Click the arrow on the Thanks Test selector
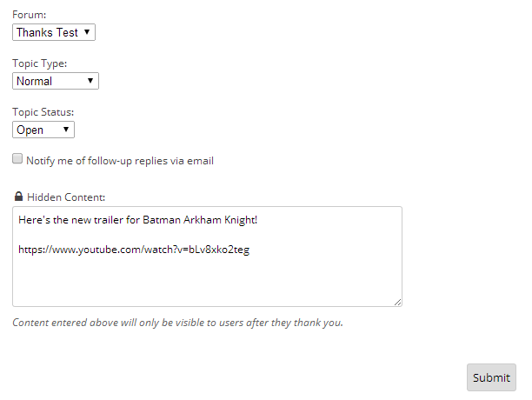This screenshot has width=532, height=400. (x=87, y=32)
